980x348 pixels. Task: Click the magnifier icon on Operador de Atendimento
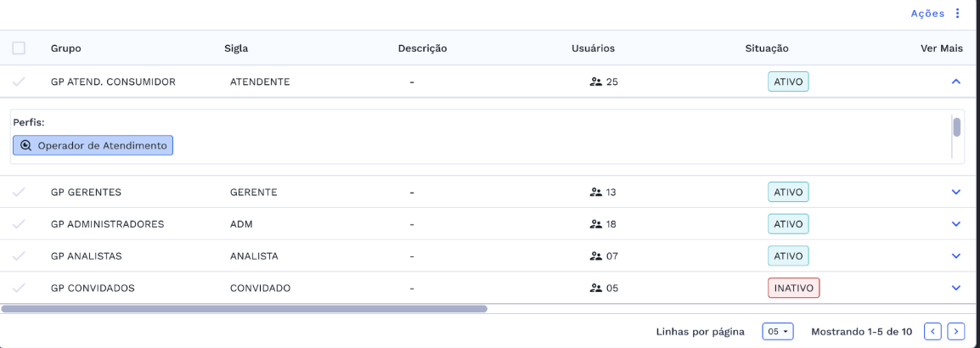26,146
